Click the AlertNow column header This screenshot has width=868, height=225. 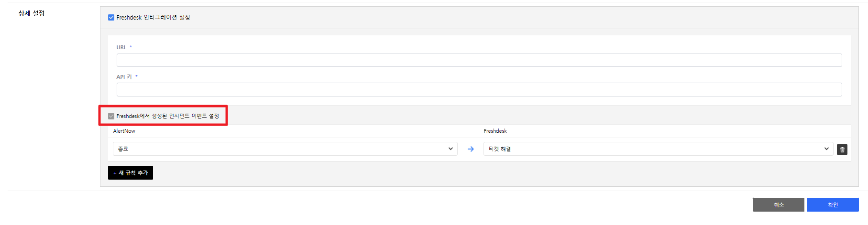point(124,131)
